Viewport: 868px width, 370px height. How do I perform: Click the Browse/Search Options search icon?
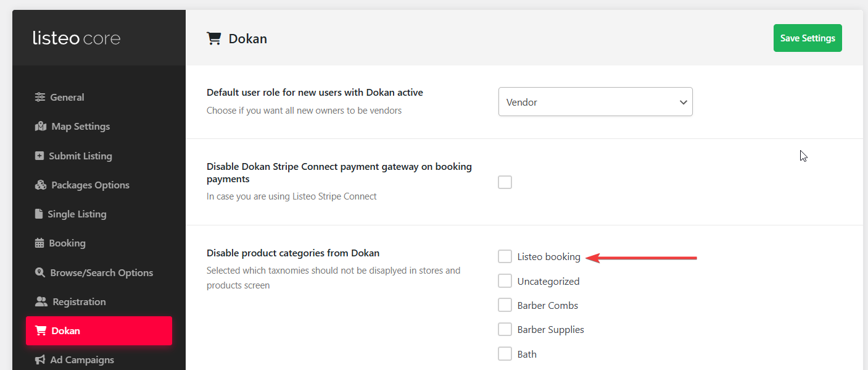coord(40,272)
